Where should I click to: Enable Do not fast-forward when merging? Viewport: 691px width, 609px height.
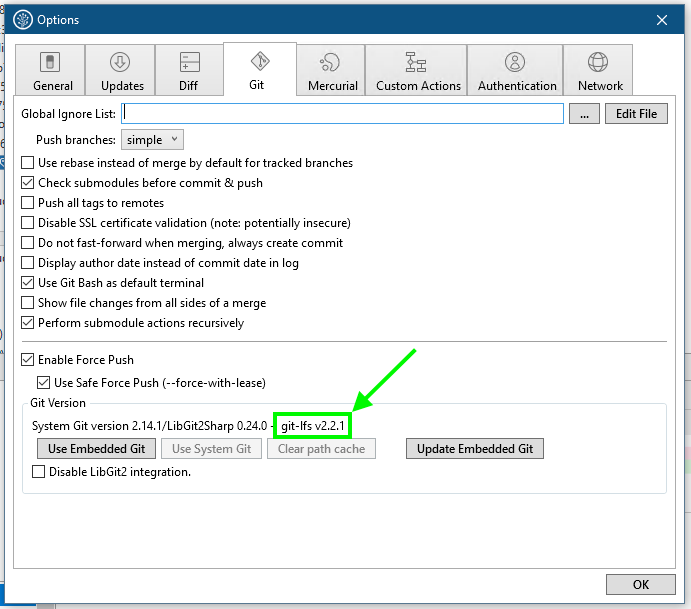[x=27, y=243]
